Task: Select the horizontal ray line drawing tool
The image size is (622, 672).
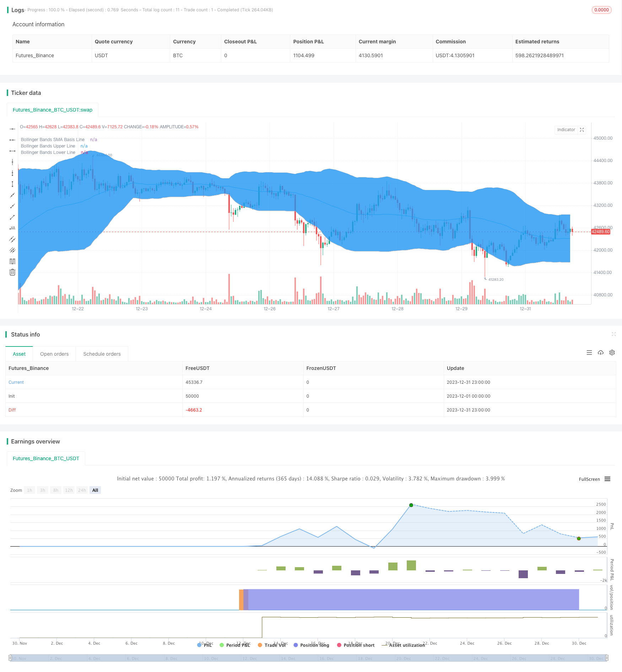Action: (x=12, y=140)
